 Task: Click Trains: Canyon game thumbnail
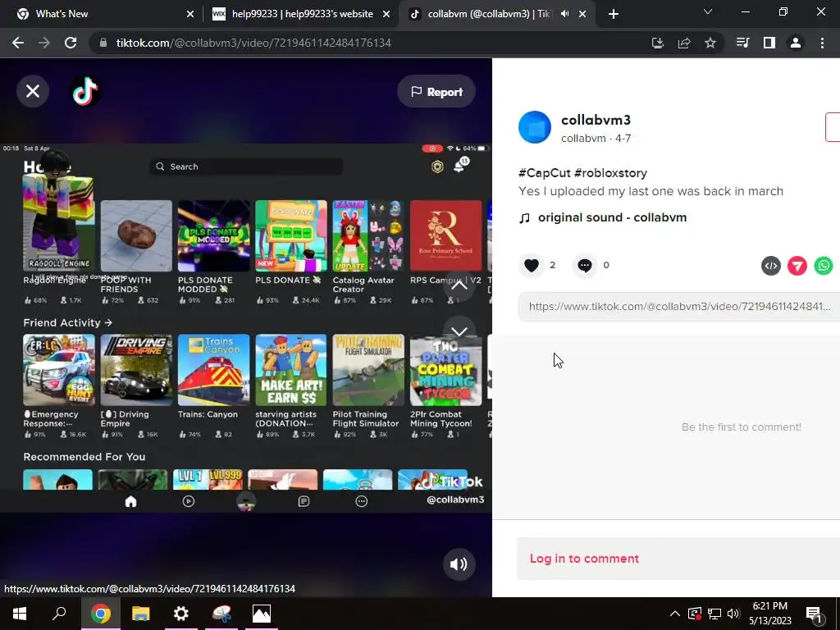214,370
